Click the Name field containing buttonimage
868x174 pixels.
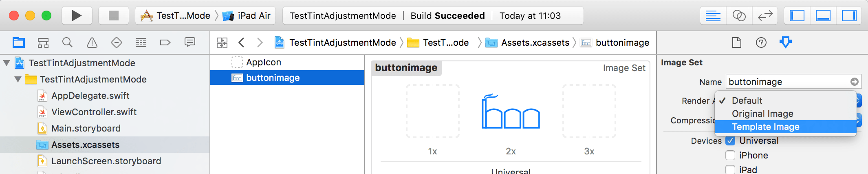(794, 82)
